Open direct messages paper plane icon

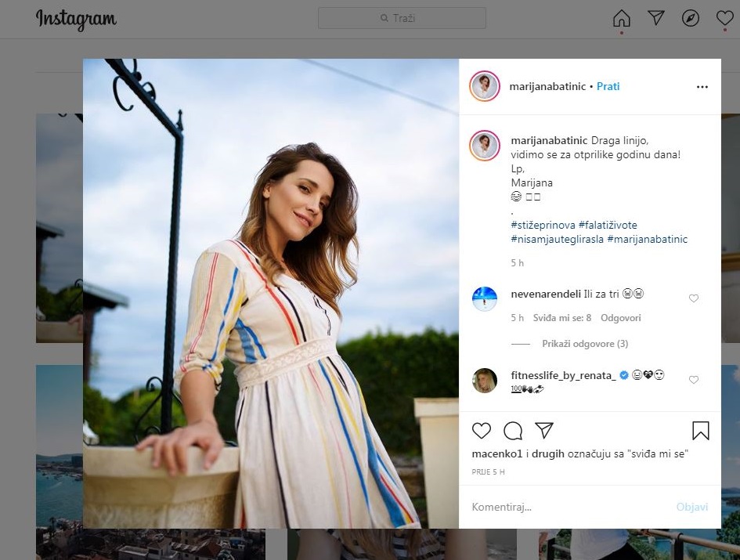point(656,18)
